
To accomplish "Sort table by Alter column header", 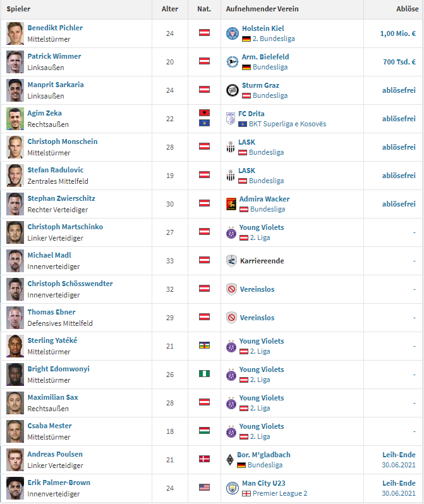I will [x=170, y=9].
